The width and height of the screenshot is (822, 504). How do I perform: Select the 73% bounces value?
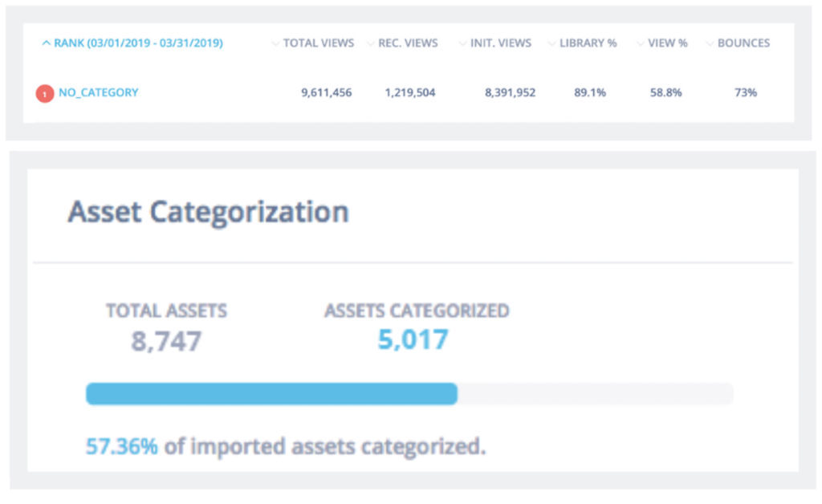(746, 93)
